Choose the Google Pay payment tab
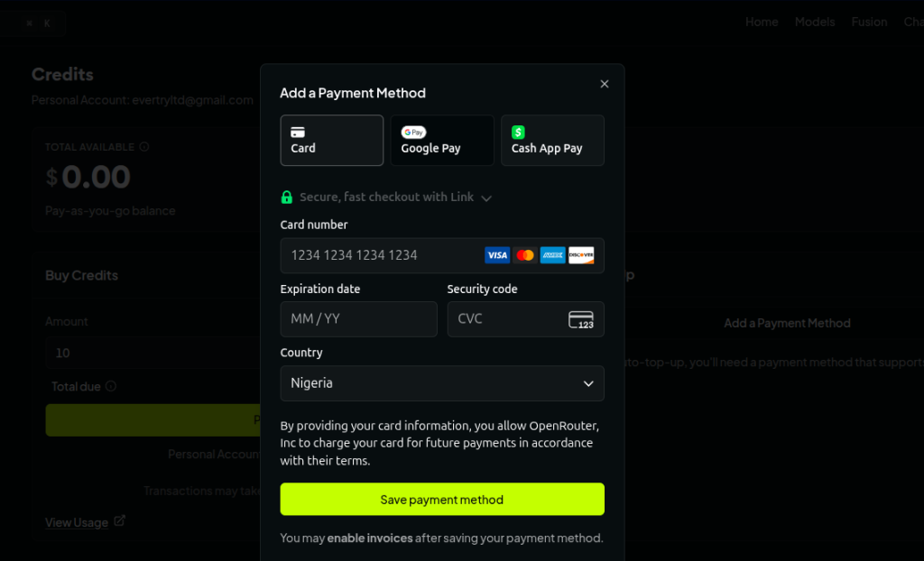The width and height of the screenshot is (924, 561). 442,141
